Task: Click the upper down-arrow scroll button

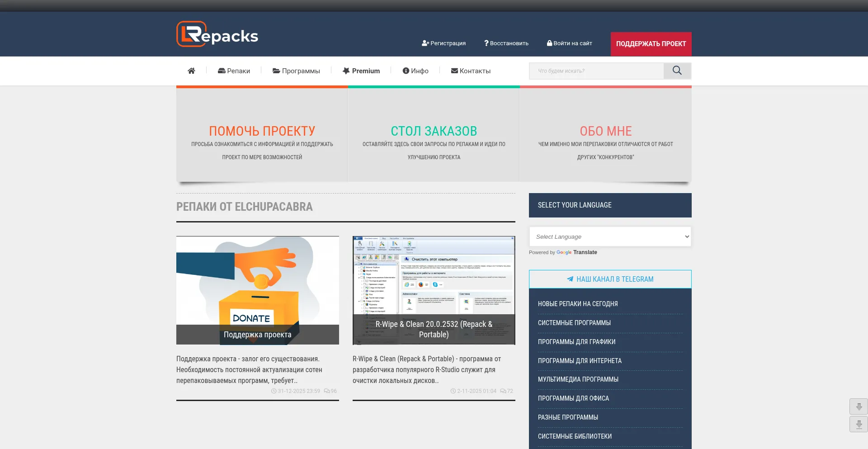Action: [x=859, y=406]
